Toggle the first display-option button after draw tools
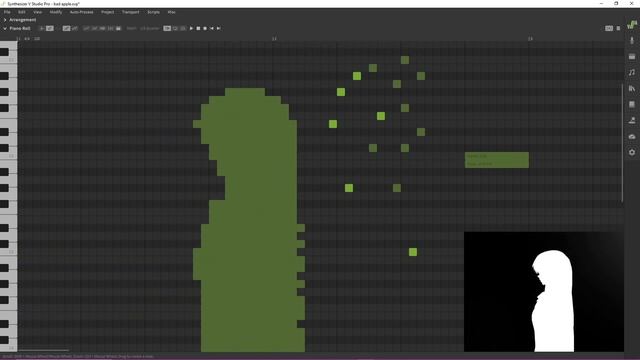Screen dimensions: 640x360 [86, 28]
